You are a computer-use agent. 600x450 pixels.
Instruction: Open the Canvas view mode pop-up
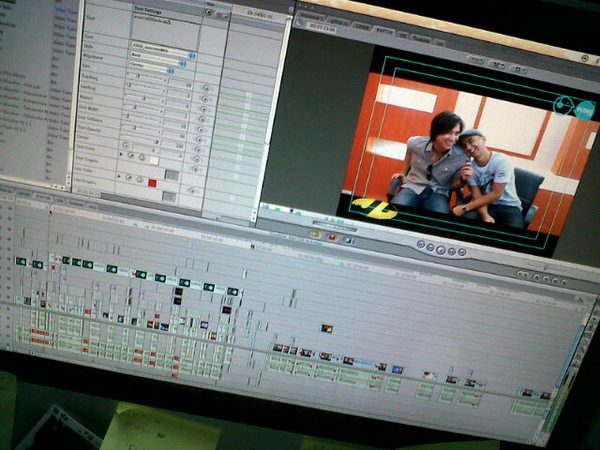click(x=519, y=70)
